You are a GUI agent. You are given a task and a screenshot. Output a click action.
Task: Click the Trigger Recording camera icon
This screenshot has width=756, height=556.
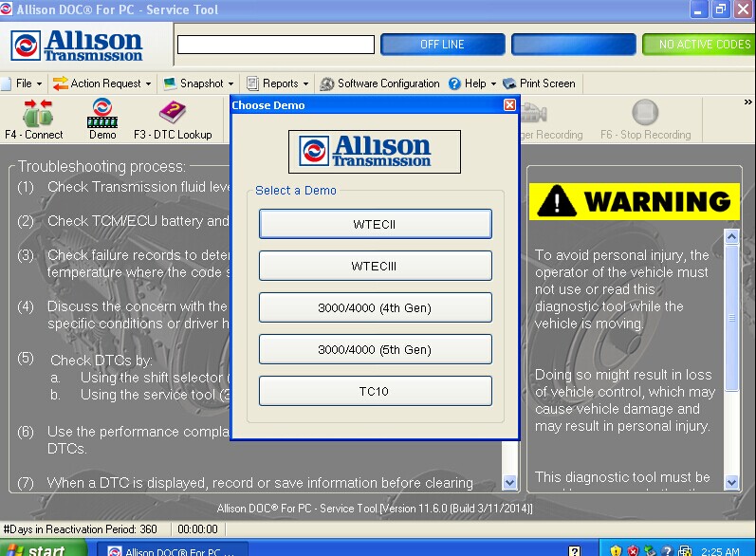point(534,113)
